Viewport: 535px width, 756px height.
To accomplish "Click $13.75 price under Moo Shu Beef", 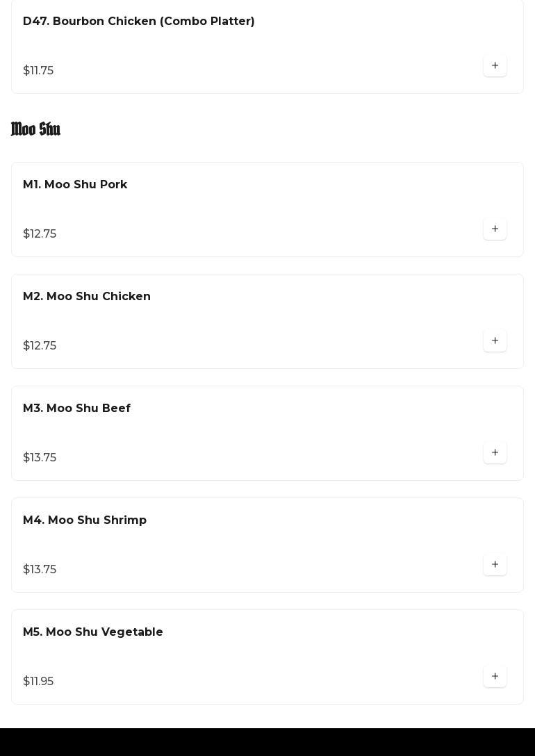I will [40, 458].
